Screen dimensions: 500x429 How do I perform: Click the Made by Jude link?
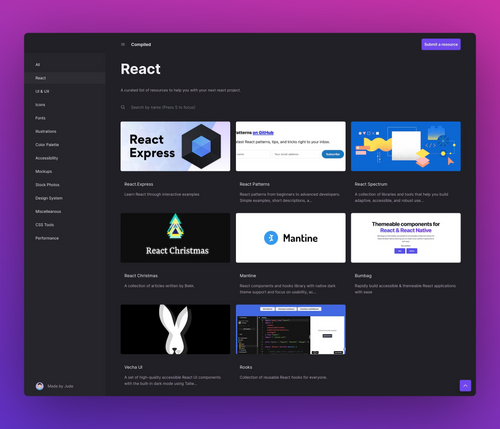coord(60,386)
